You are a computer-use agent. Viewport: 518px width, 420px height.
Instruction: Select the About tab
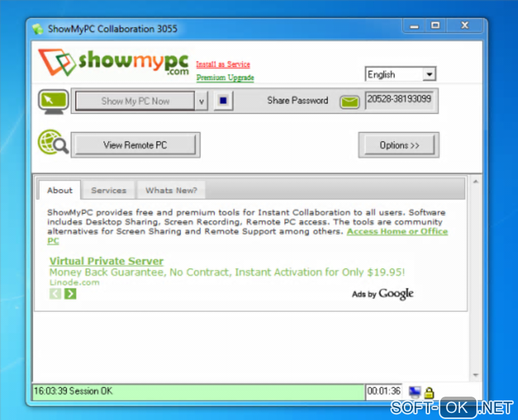click(x=60, y=190)
